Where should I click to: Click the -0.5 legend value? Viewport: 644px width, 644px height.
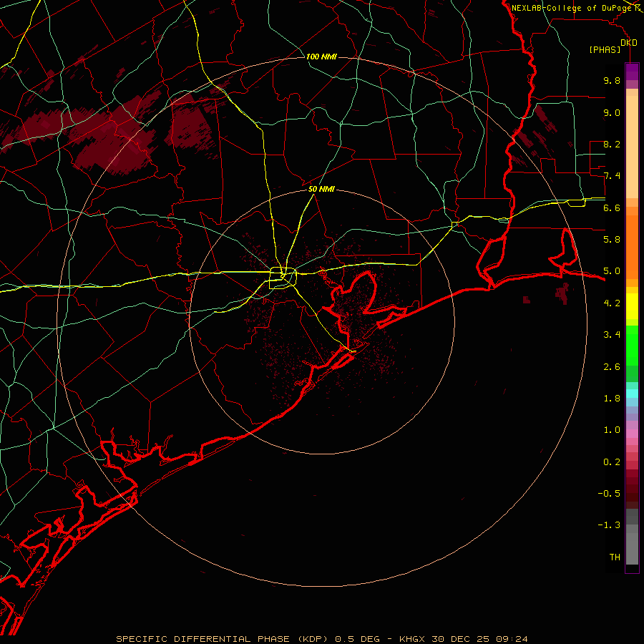point(609,494)
